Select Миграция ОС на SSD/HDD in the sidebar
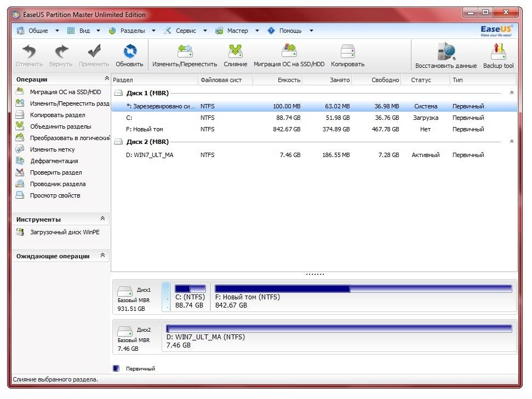The height and width of the screenshot is (399, 532). pyautogui.click(x=65, y=92)
